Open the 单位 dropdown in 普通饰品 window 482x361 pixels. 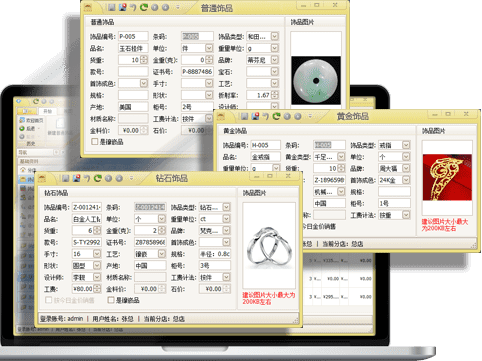(x=209, y=48)
